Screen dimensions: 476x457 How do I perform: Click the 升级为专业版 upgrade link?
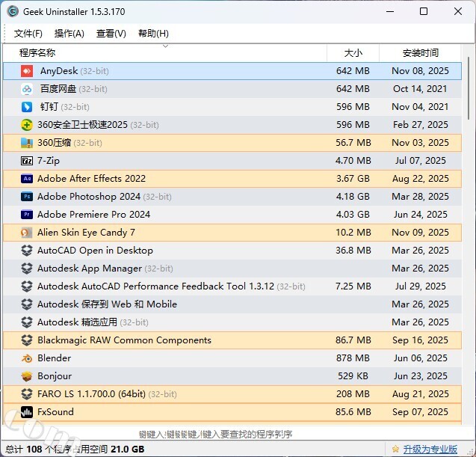pyautogui.click(x=430, y=450)
